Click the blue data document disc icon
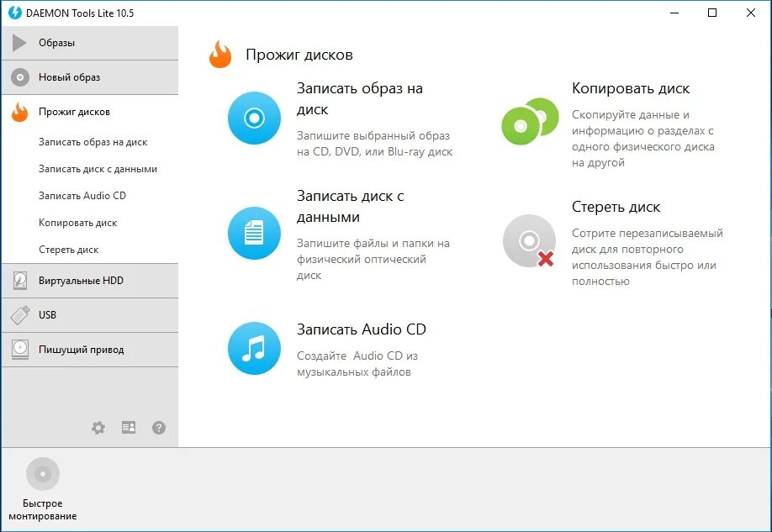 point(254,233)
